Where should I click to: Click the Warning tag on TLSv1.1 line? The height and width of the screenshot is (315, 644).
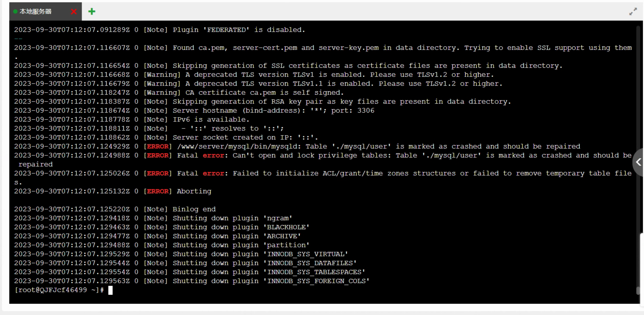(x=162, y=83)
